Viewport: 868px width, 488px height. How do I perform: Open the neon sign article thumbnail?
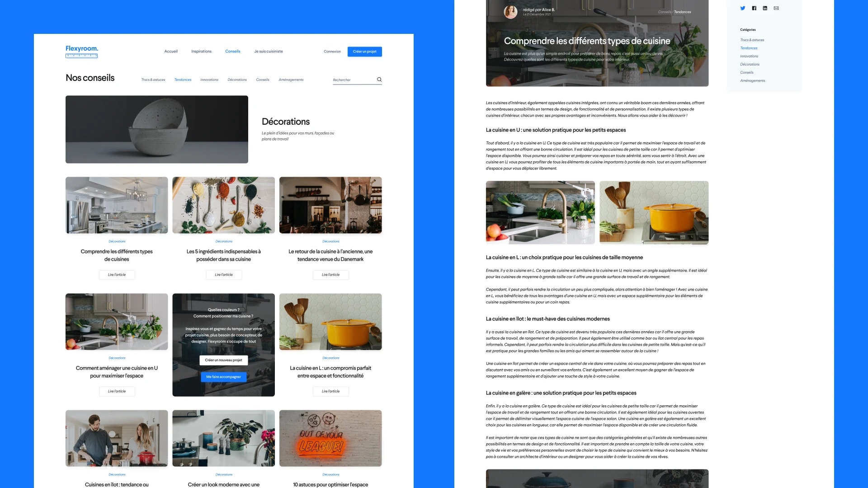(x=330, y=438)
